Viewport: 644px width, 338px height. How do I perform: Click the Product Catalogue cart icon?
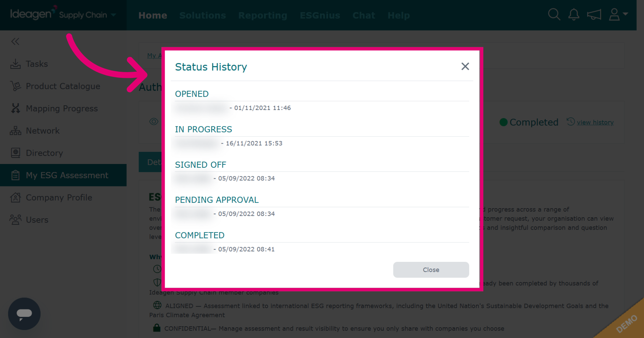pyautogui.click(x=15, y=86)
